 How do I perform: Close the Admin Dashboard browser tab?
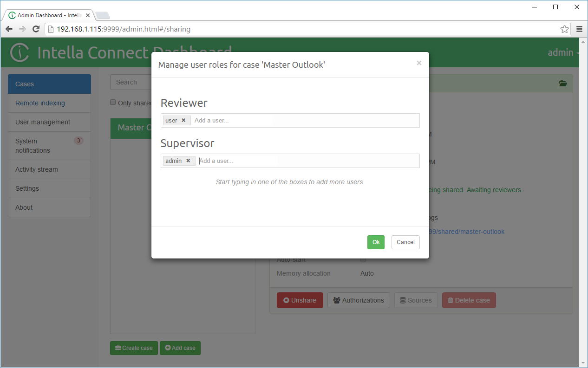88,15
